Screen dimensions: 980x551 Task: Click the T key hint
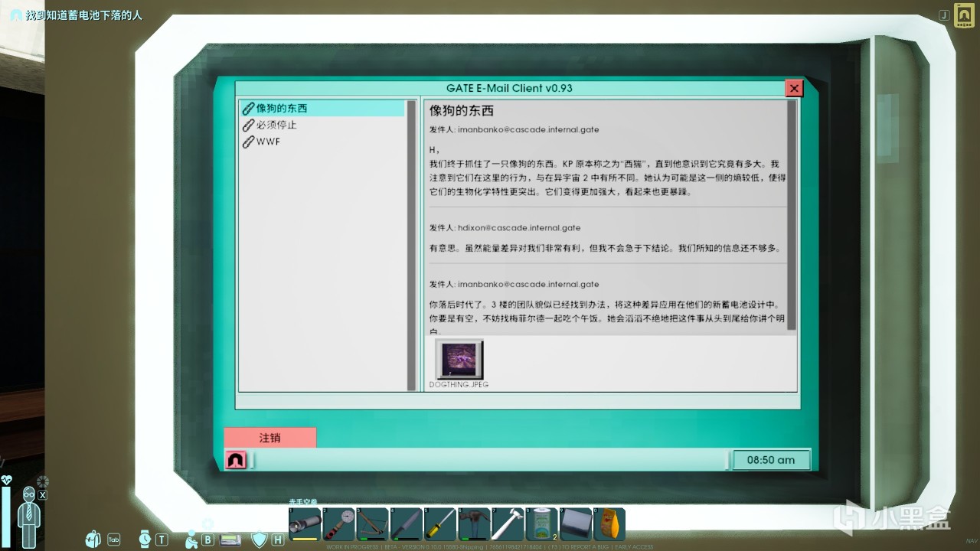[162, 540]
